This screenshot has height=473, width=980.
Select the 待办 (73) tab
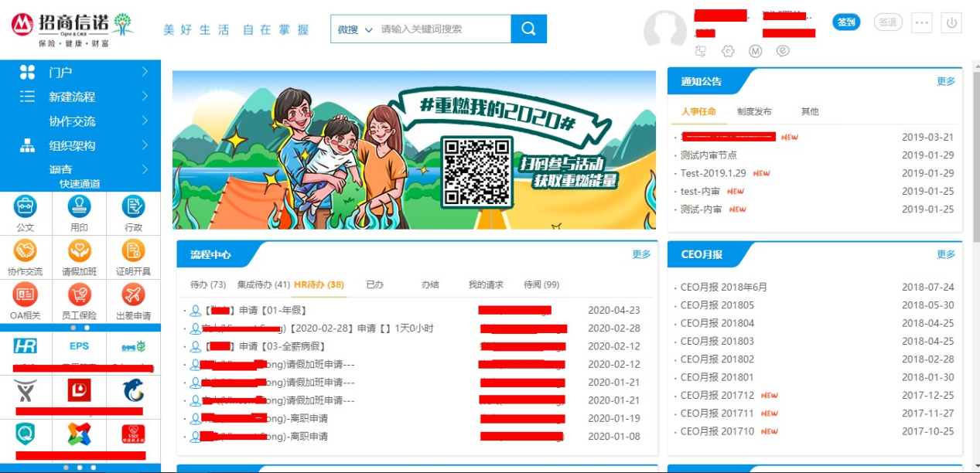pos(208,284)
